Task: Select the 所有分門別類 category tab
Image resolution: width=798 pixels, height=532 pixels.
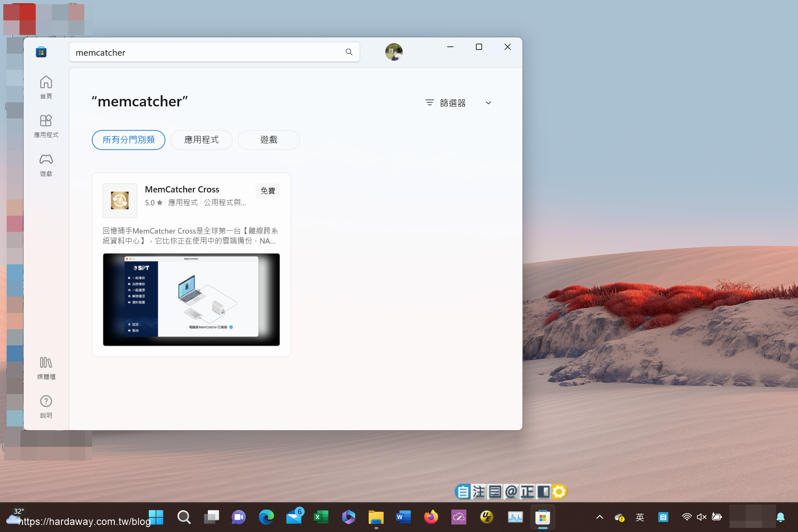Action: (x=128, y=140)
